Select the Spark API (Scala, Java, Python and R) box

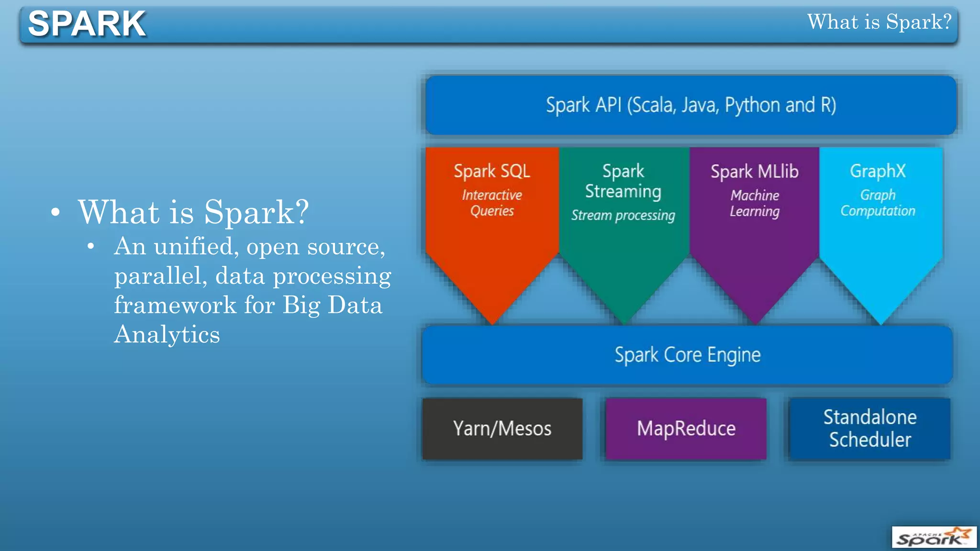pyautogui.click(x=690, y=105)
